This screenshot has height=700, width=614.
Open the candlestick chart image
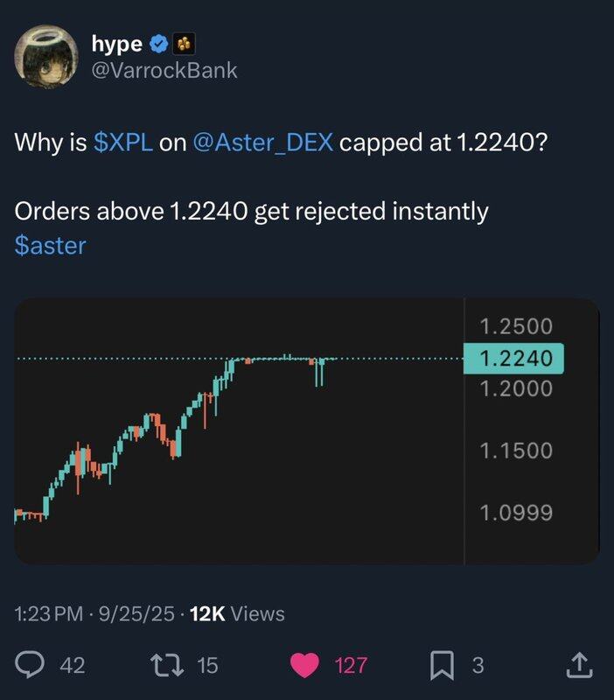pos(307,431)
